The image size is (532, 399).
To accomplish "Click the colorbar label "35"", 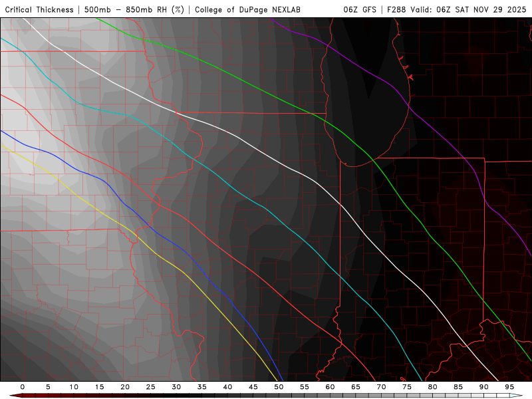I will point(202,387).
